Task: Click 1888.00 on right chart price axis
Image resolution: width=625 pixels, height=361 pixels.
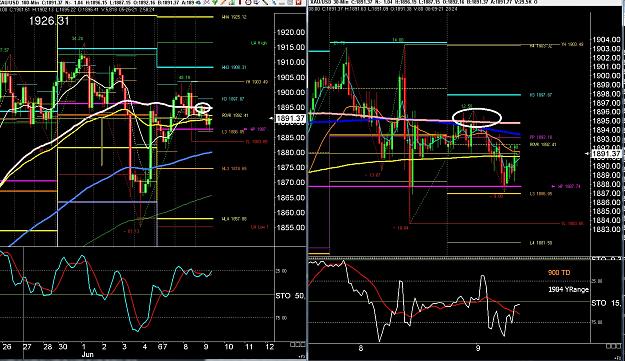Action: pos(607,184)
